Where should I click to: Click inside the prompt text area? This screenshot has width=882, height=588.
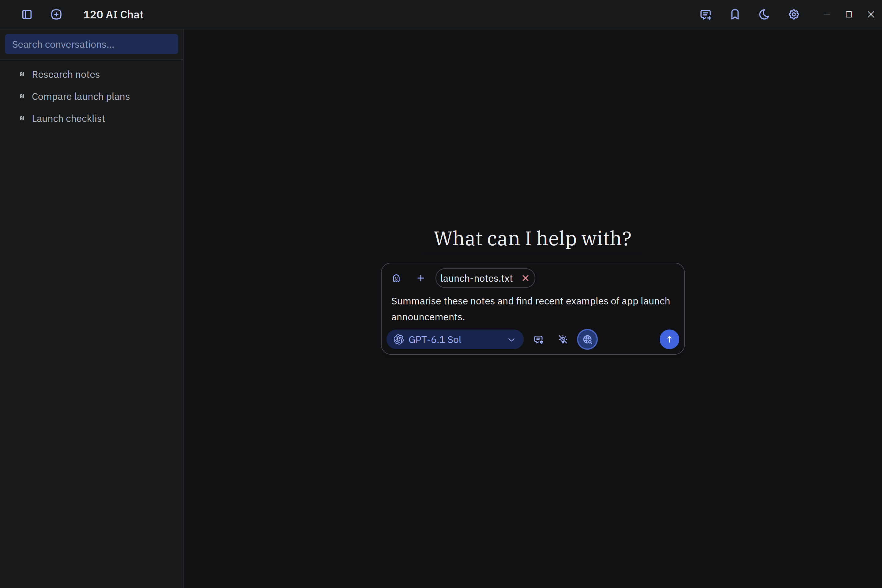pyautogui.click(x=533, y=309)
